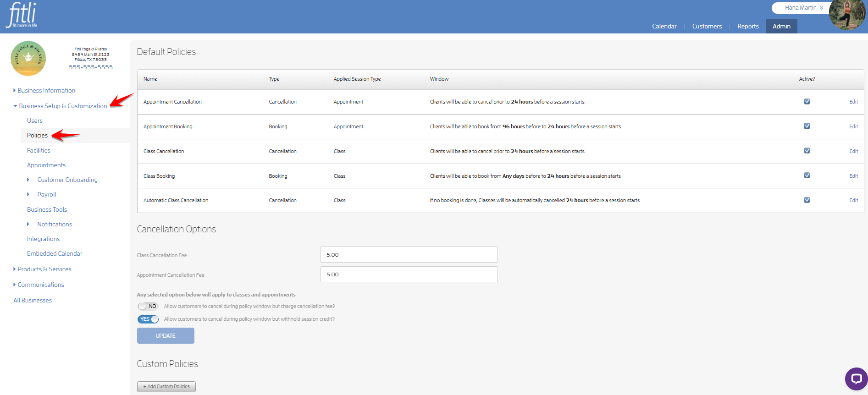Screen dimensions: 868x395
Task: Click the 'Custom Policies' heading
Action: click(x=167, y=364)
